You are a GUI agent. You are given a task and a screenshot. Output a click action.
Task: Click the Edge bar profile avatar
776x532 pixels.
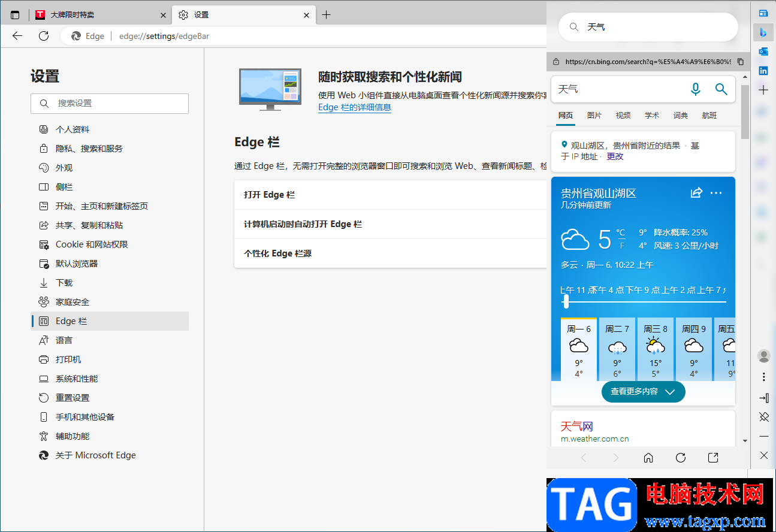pos(764,356)
